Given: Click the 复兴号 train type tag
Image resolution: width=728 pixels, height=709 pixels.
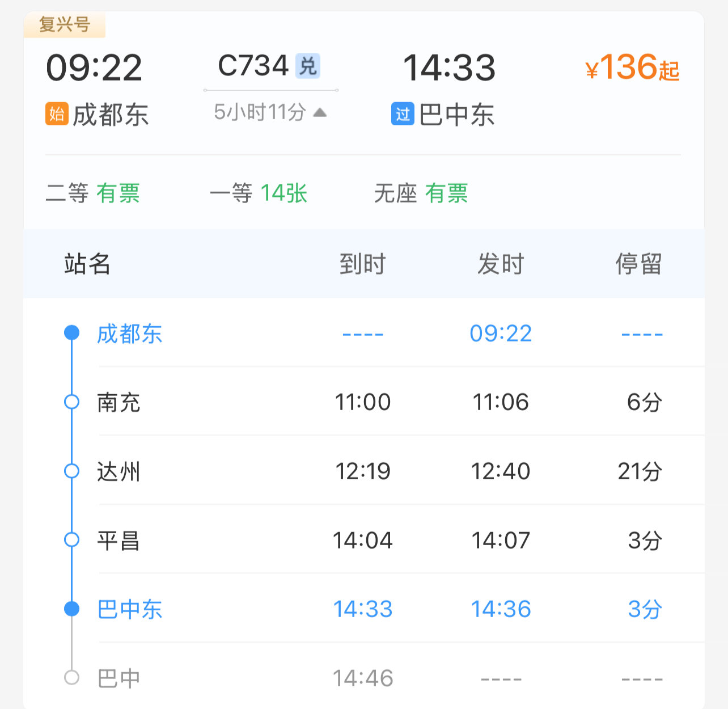Looking at the screenshot, I should 65,24.
